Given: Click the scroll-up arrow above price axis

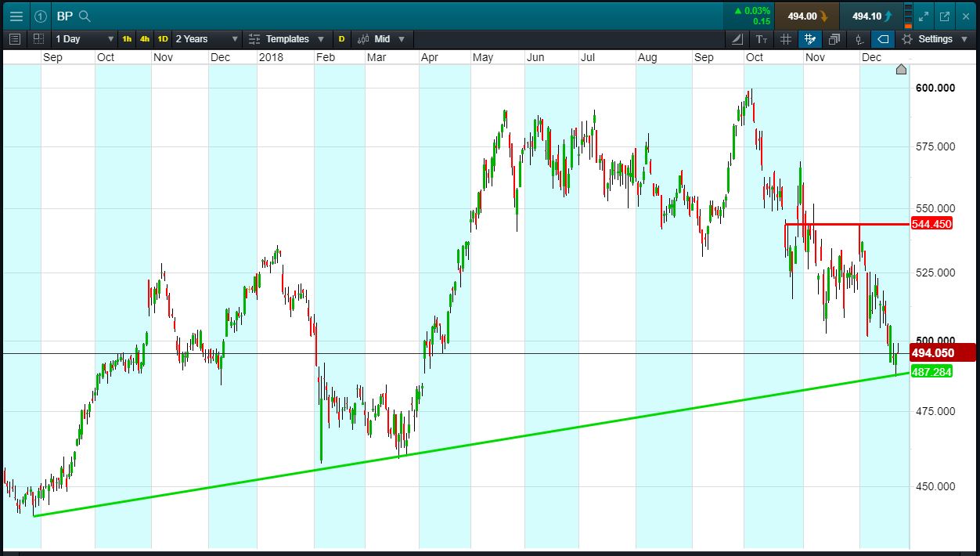Looking at the screenshot, I should pos(901,69).
